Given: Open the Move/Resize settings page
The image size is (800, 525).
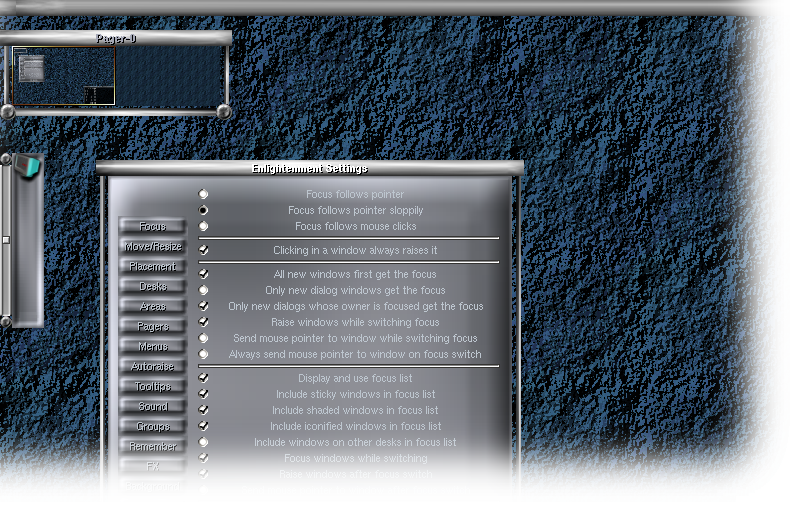Looking at the screenshot, I should click(x=153, y=246).
